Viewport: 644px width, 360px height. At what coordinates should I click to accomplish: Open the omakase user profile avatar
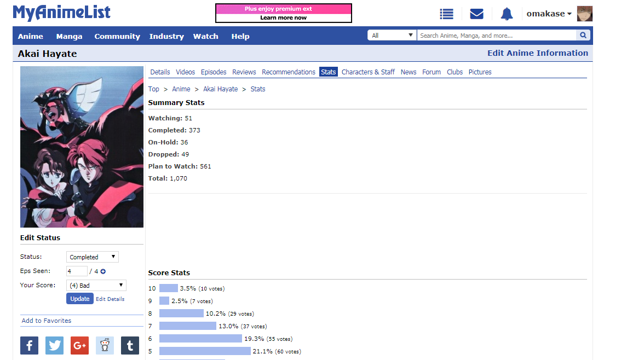[584, 14]
